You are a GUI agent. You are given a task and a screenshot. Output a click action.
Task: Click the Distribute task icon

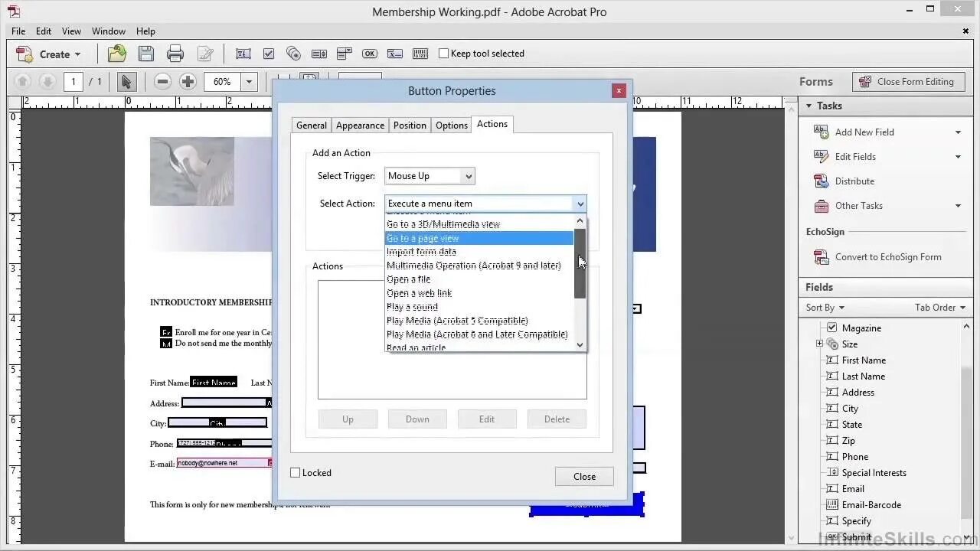822,181
